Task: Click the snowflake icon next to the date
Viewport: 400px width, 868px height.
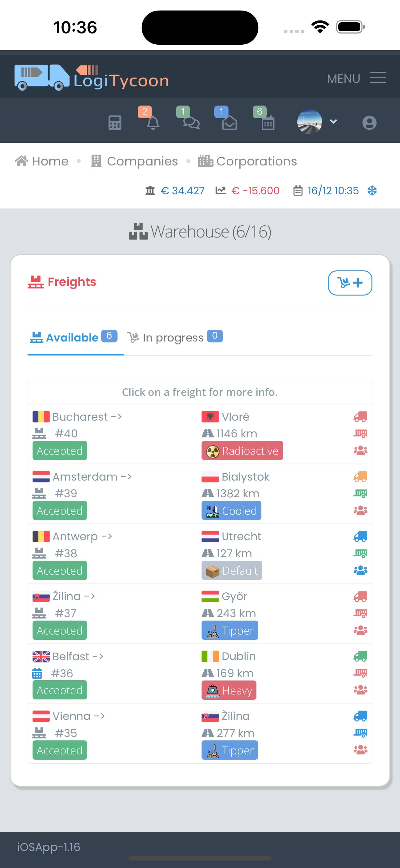Action: pos(372,191)
